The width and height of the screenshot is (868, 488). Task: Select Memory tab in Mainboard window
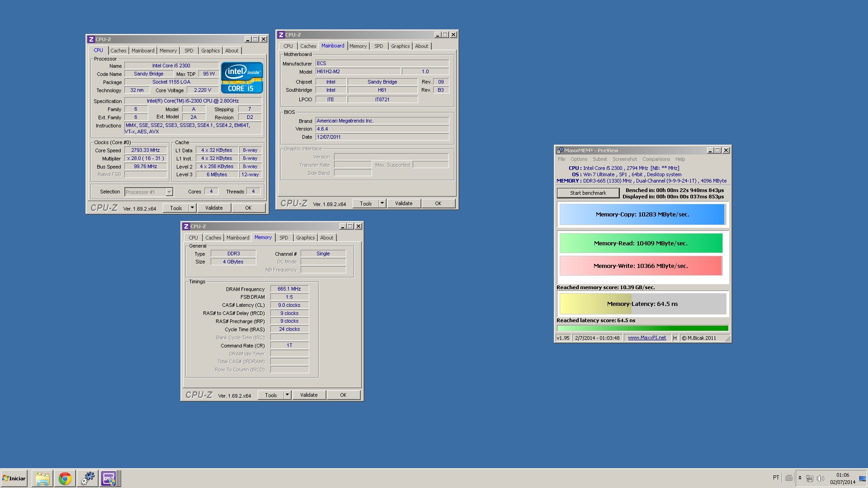(x=358, y=46)
